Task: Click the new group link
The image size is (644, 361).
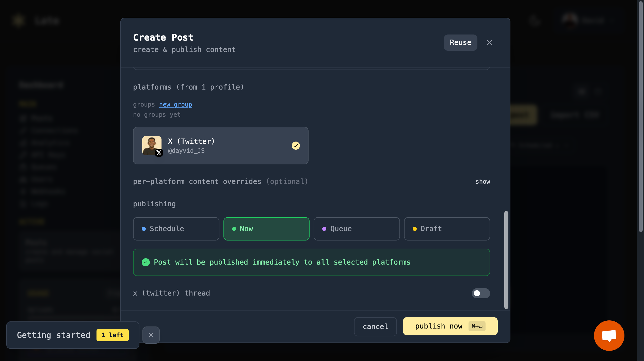Action: (x=175, y=105)
